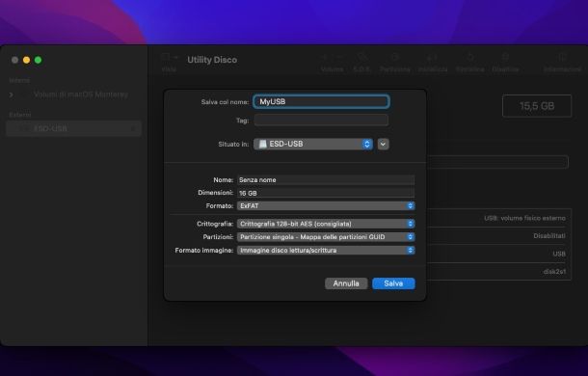This screenshot has height=376, width=588.
Task: Click the 15,5 GB capacity box
Action: 537,106
